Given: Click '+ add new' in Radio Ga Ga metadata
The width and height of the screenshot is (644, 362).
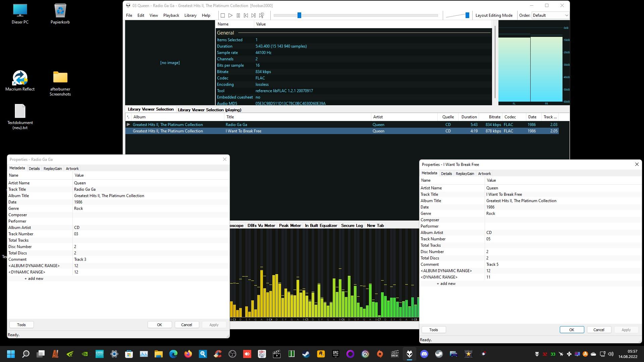Looking at the screenshot, I should [34, 279].
